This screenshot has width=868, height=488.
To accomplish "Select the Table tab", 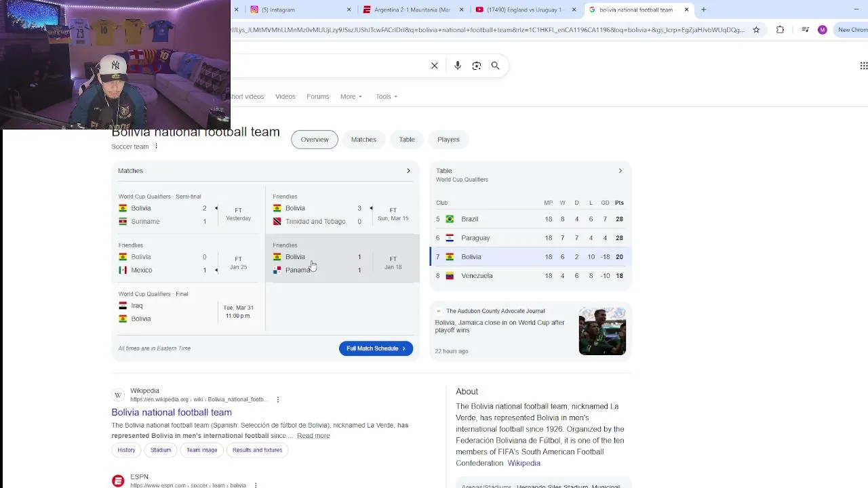I will [x=407, y=140].
